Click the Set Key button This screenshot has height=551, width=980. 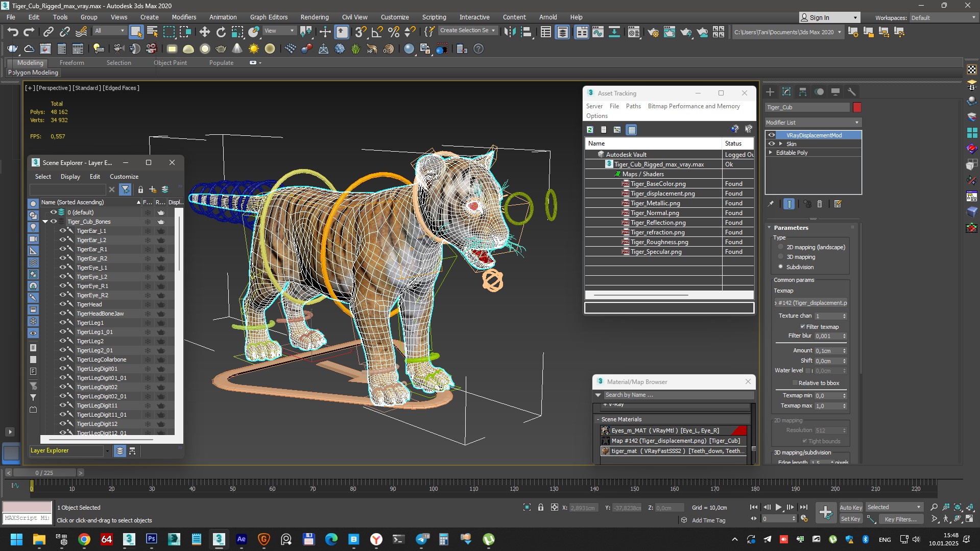pyautogui.click(x=851, y=519)
